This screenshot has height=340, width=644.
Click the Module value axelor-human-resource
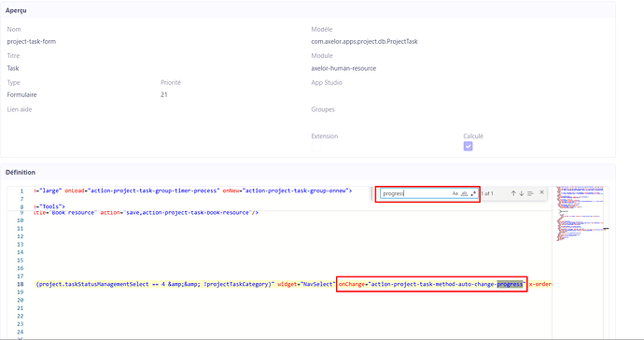click(x=343, y=68)
